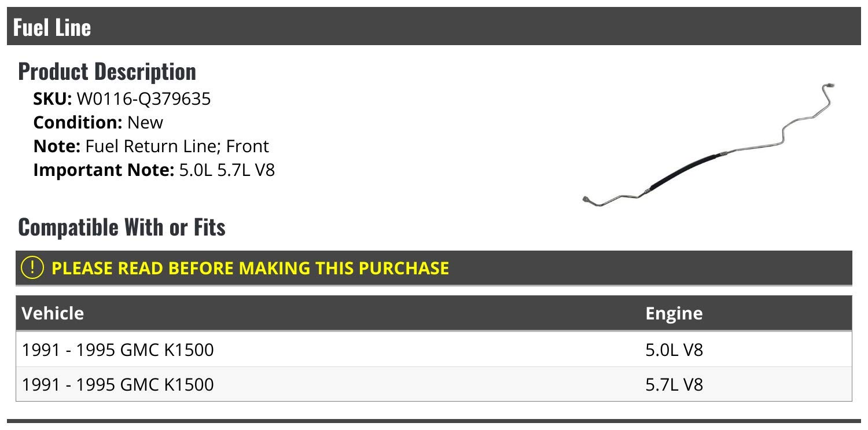
Task: Click the Engine column header
Action: [x=674, y=313]
